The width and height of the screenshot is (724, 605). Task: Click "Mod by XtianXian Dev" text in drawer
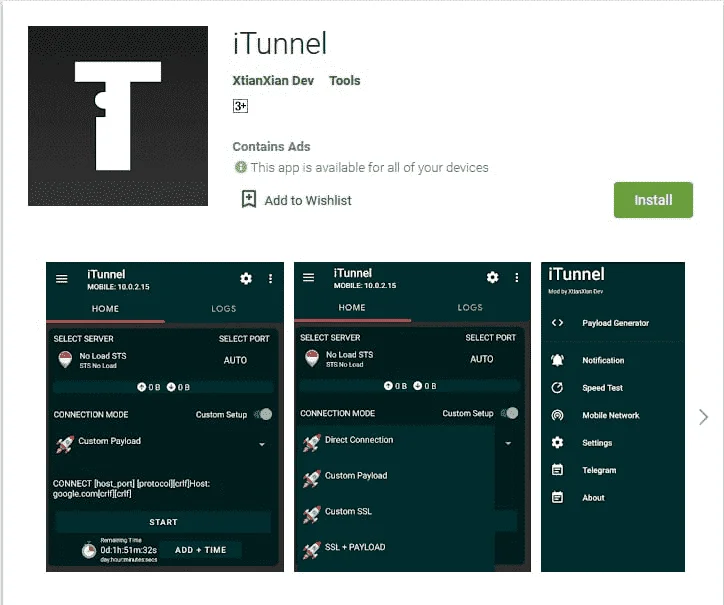[x=575, y=291]
